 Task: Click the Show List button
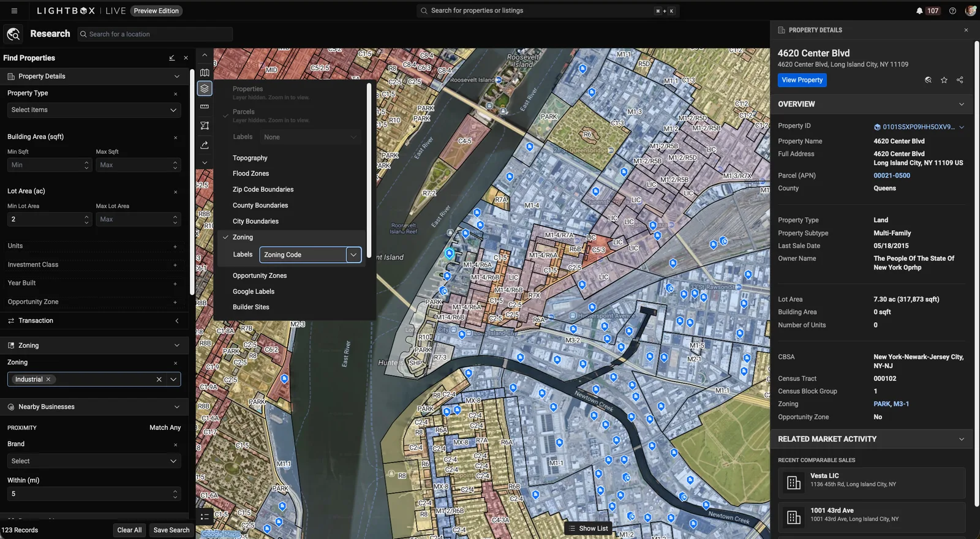[588, 529]
